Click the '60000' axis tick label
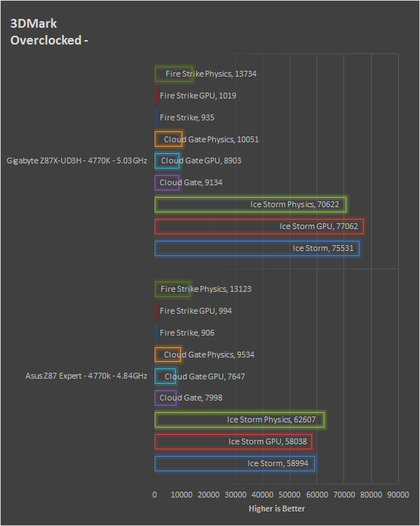The image size is (420, 526). coord(317,495)
